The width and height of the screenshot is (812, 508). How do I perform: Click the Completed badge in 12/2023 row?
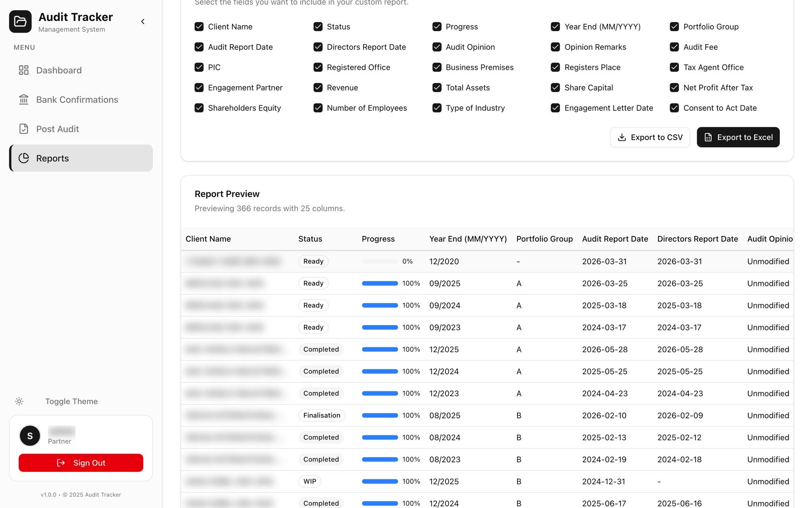tap(321, 393)
